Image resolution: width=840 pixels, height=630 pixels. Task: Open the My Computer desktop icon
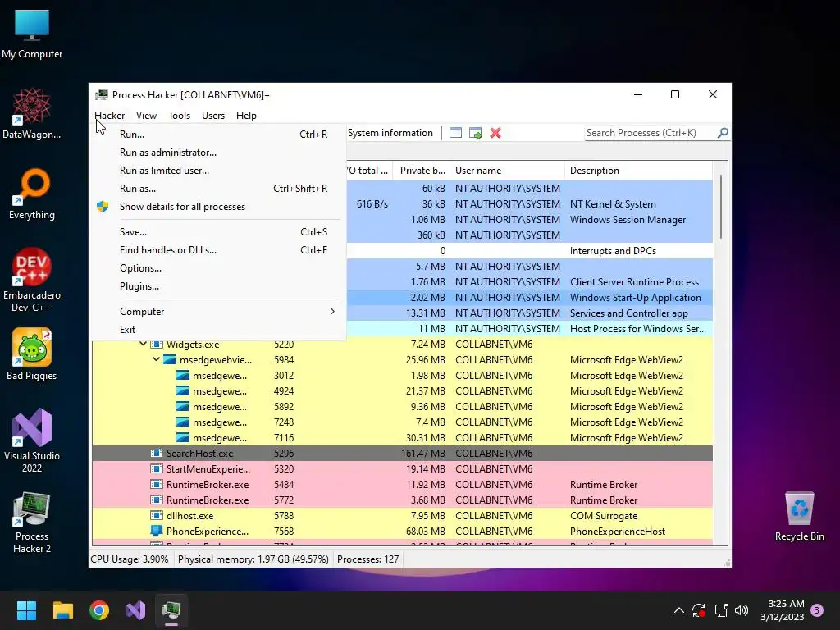[x=32, y=34]
